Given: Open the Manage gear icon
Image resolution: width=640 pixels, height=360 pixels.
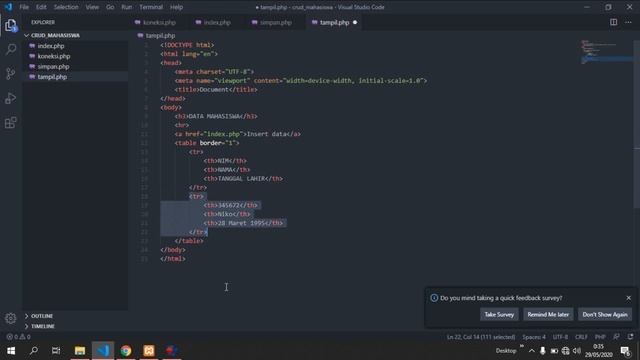Looking at the screenshot, I should (11, 318).
